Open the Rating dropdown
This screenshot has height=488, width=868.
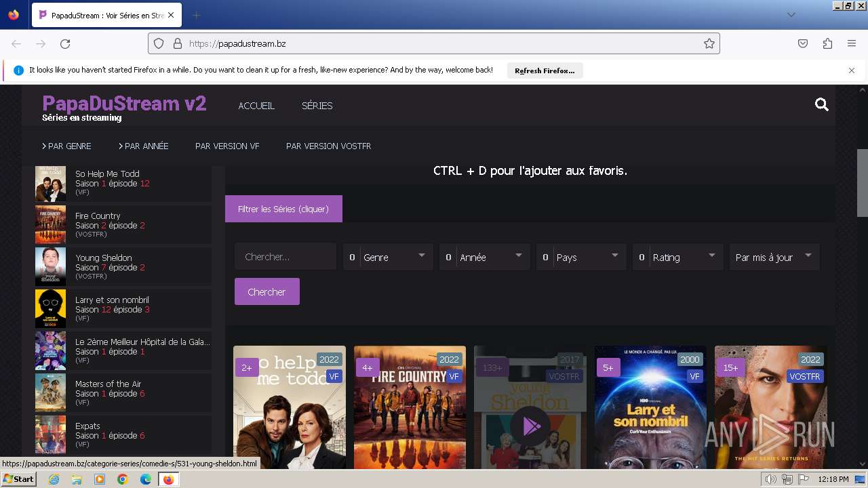coord(677,257)
